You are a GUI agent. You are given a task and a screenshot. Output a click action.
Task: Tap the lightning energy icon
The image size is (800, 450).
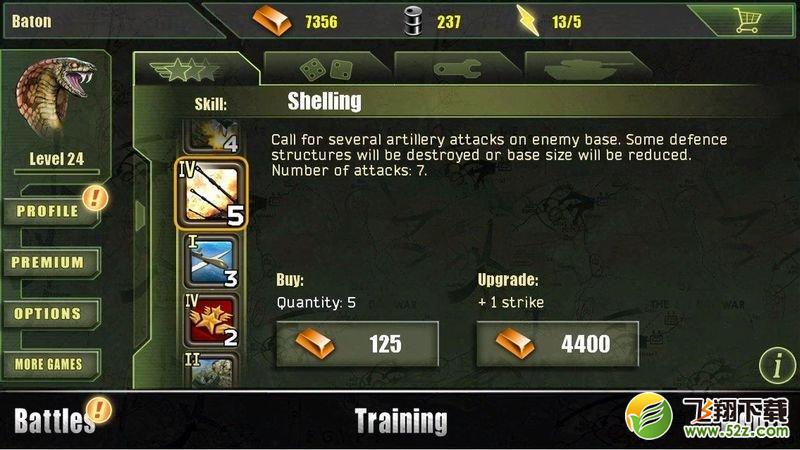528,21
